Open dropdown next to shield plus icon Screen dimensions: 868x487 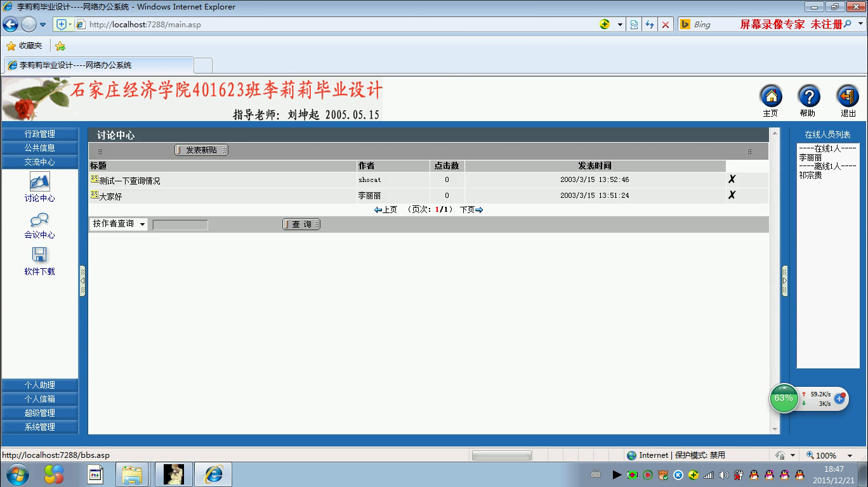pyautogui.click(x=70, y=25)
